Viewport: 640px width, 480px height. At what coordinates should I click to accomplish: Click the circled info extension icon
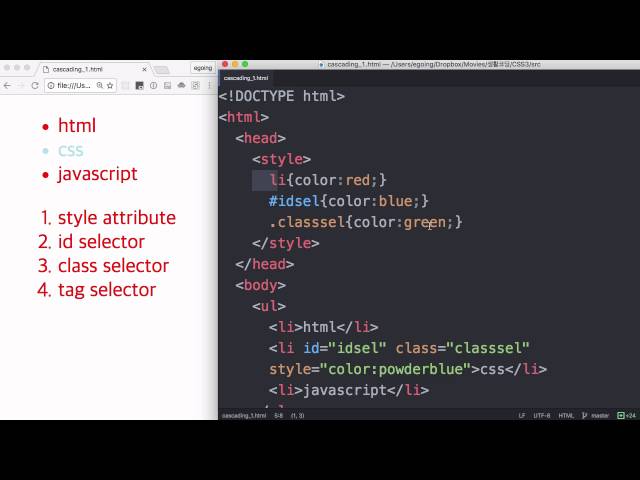click(153, 85)
